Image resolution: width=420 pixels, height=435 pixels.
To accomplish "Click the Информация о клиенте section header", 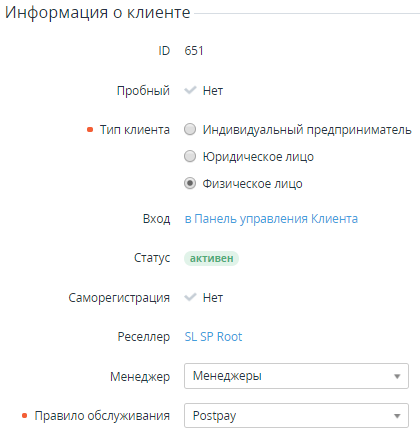I will pyautogui.click(x=97, y=13).
